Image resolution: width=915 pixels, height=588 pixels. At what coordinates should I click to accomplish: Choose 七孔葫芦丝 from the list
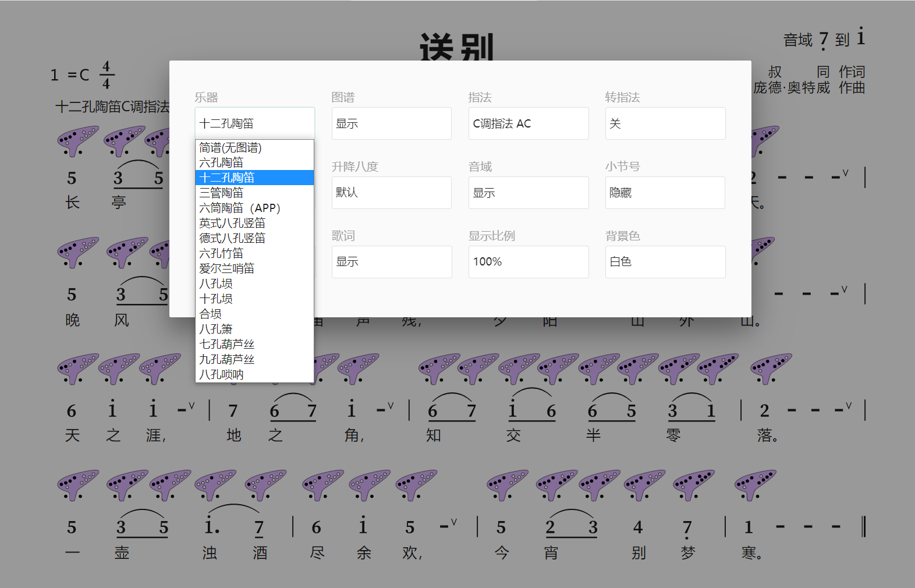(254, 344)
